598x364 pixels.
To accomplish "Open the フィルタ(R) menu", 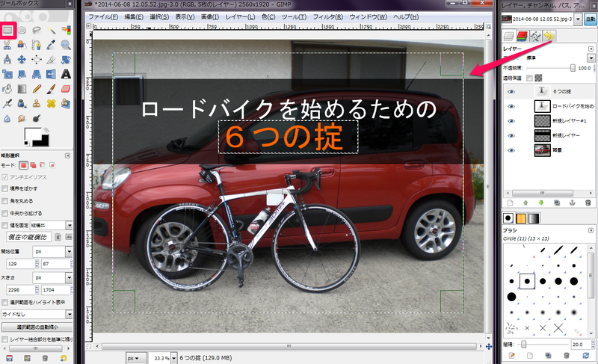I will pyautogui.click(x=328, y=16).
